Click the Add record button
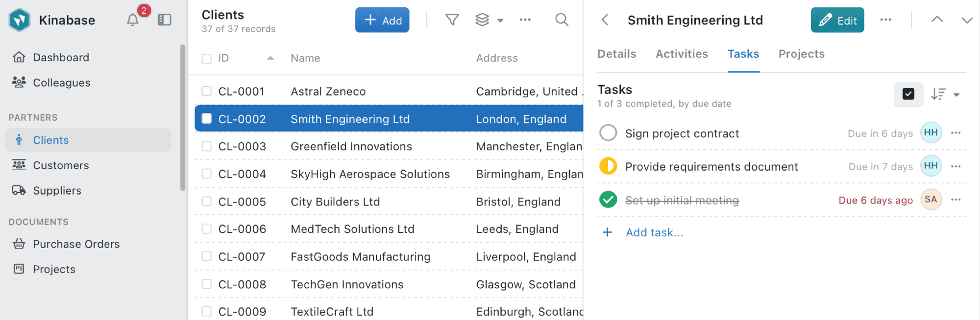Viewport: 980px width, 320px height. point(382,20)
